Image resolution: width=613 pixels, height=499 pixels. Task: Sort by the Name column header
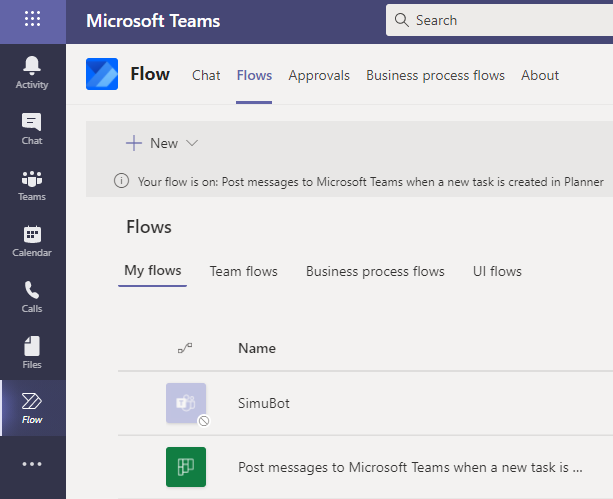tap(257, 348)
